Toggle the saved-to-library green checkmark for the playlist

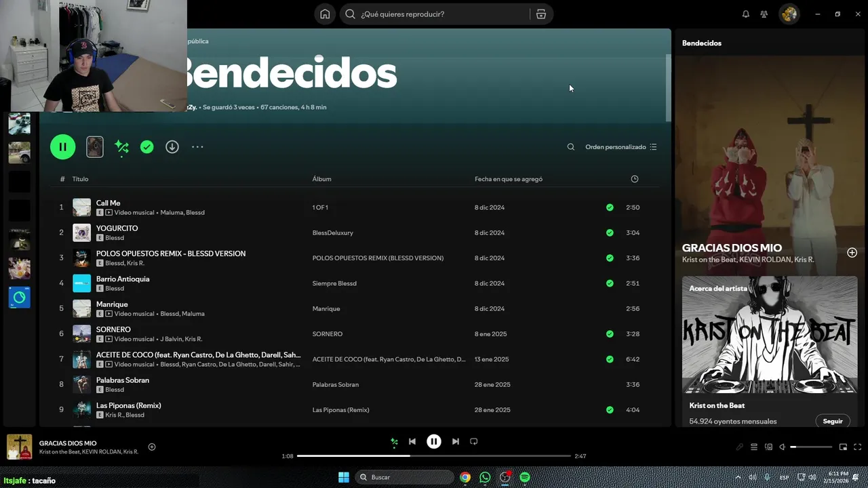(x=147, y=146)
